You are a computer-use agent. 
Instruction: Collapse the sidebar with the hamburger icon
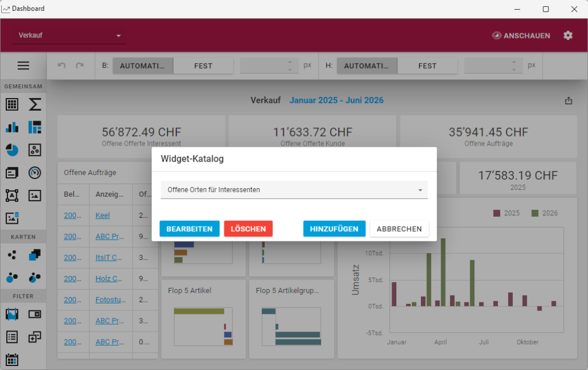[x=23, y=65]
